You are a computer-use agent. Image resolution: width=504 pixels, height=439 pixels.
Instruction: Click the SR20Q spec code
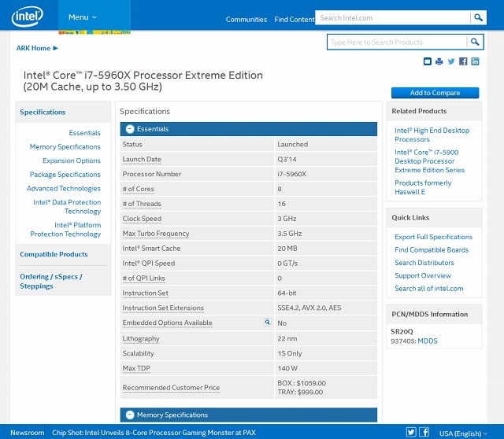pyautogui.click(x=402, y=331)
